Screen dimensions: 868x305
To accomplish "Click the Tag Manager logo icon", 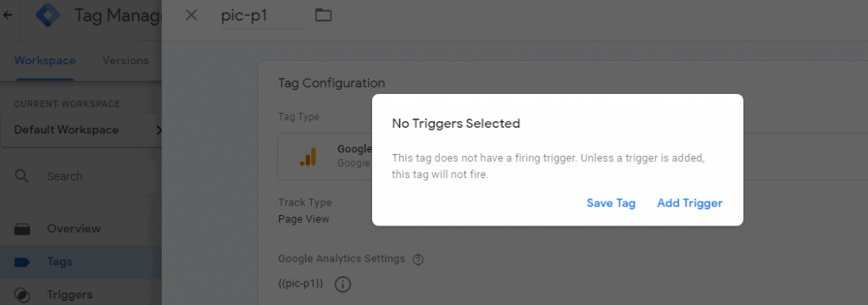I will pyautogui.click(x=47, y=15).
